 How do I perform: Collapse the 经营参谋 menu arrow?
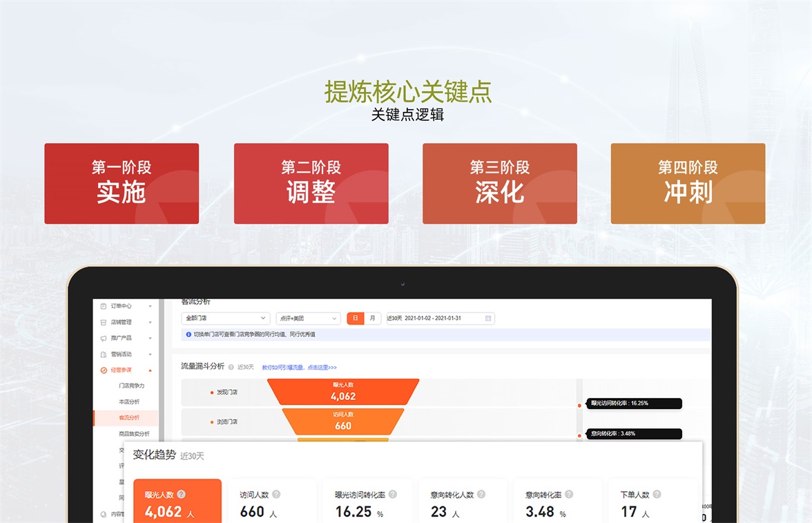pyautogui.click(x=151, y=370)
